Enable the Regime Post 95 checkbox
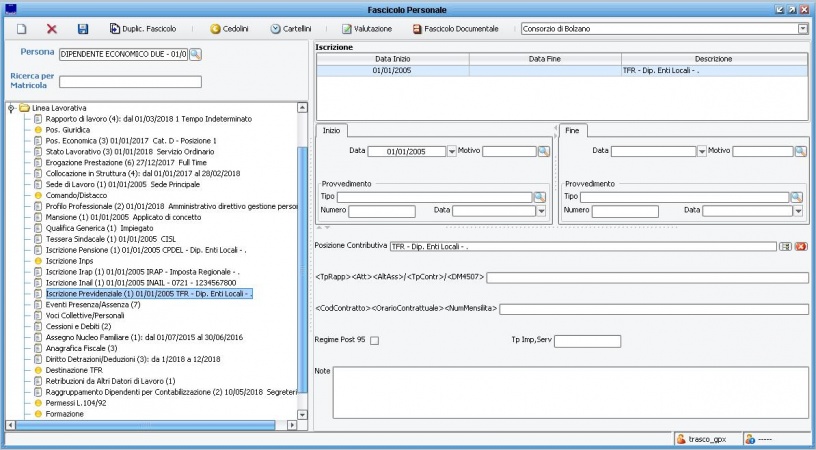The image size is (816, 450). point(374,341)
